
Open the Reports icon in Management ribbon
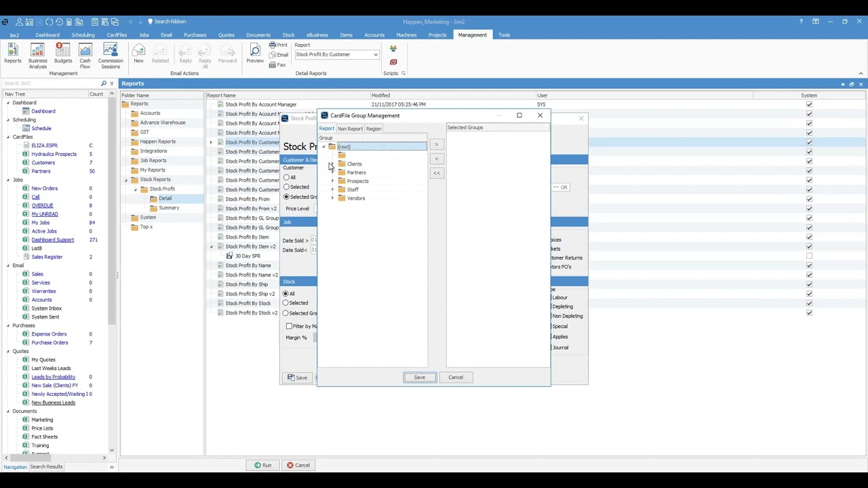click(13, 55)
